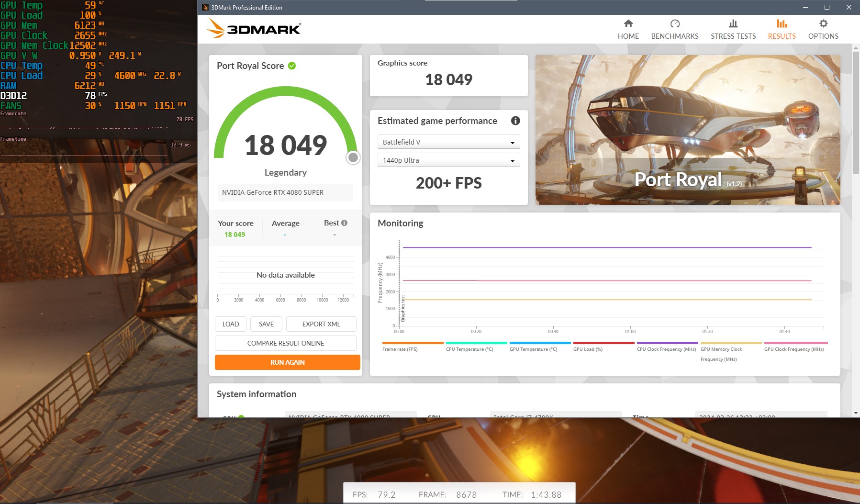Click the Graphics score value 18 049
The image size is (860, 504).
tap(449, 79)
